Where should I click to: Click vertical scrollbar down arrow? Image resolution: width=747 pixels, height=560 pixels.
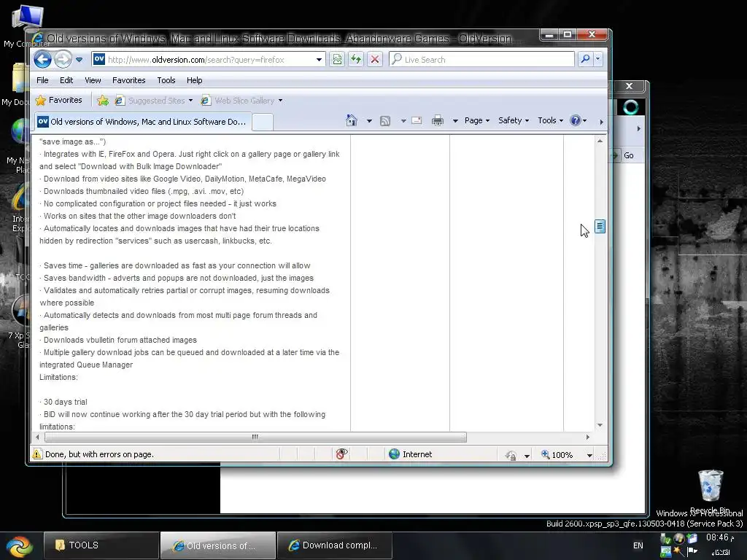[x=600, y=425]
